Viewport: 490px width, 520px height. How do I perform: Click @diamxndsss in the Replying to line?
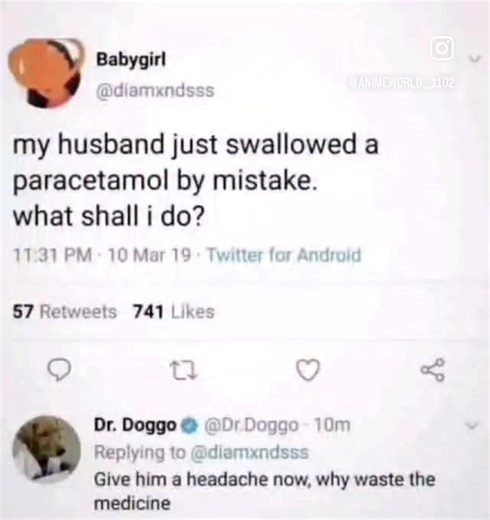click(248, 453)
